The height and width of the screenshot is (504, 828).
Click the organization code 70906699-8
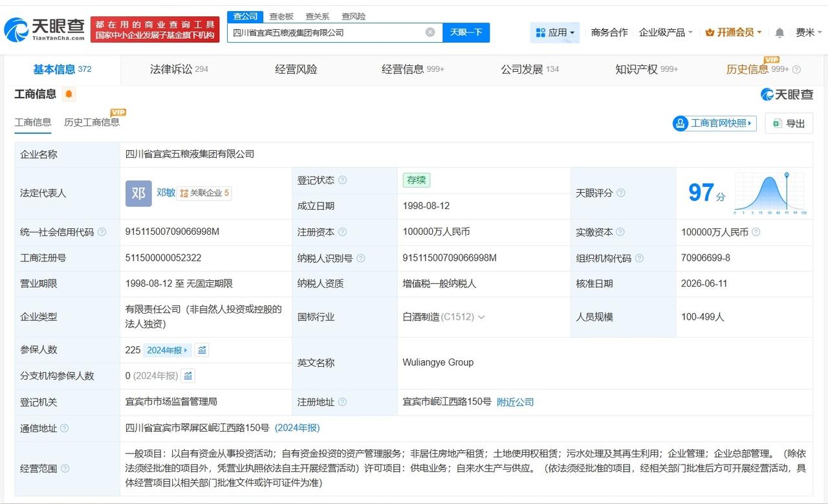(x=706, y=257)
